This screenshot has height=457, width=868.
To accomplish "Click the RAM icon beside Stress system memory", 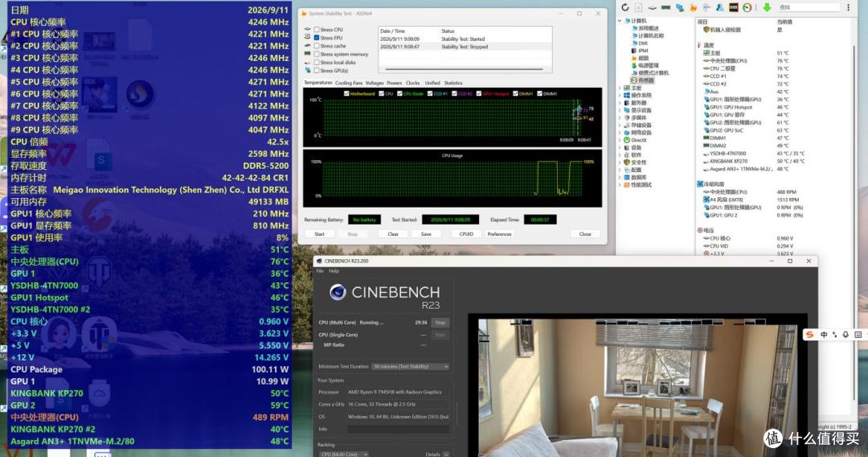I will click(308, 54).
